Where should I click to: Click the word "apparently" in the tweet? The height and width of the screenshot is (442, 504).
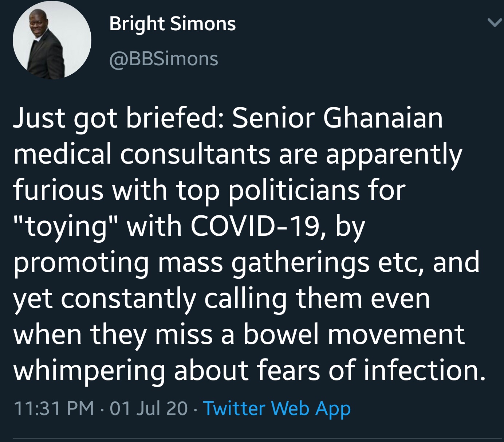coord(393,154)
